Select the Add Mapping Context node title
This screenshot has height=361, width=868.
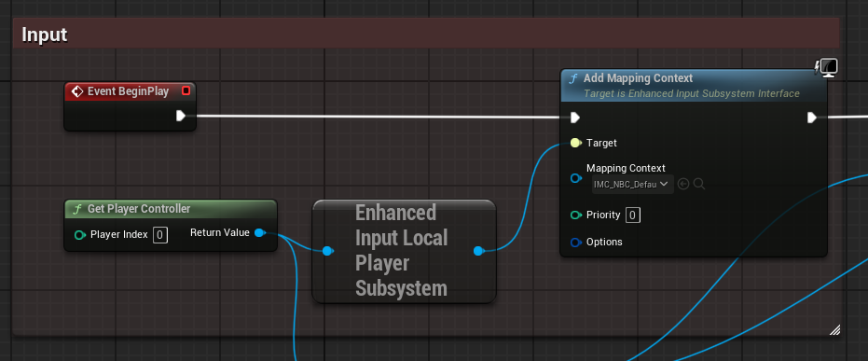pos(638,78)
